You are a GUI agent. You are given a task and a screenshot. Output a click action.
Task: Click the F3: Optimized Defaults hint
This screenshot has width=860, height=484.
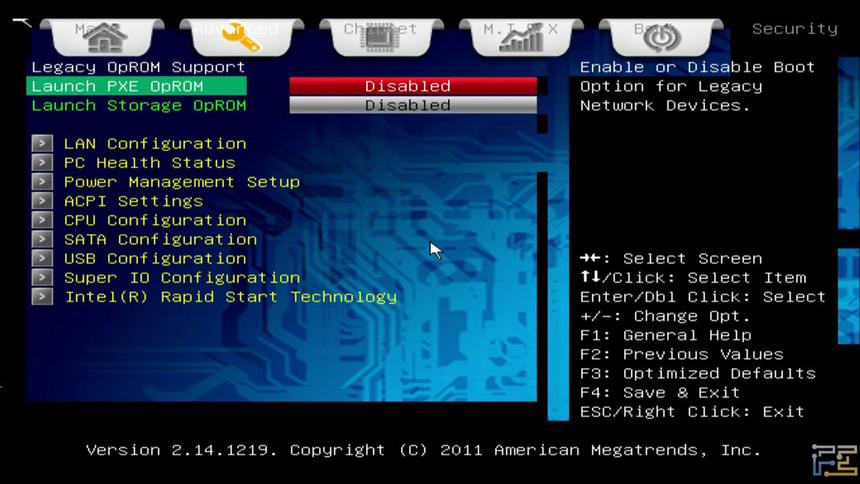[x=698, y=374]
